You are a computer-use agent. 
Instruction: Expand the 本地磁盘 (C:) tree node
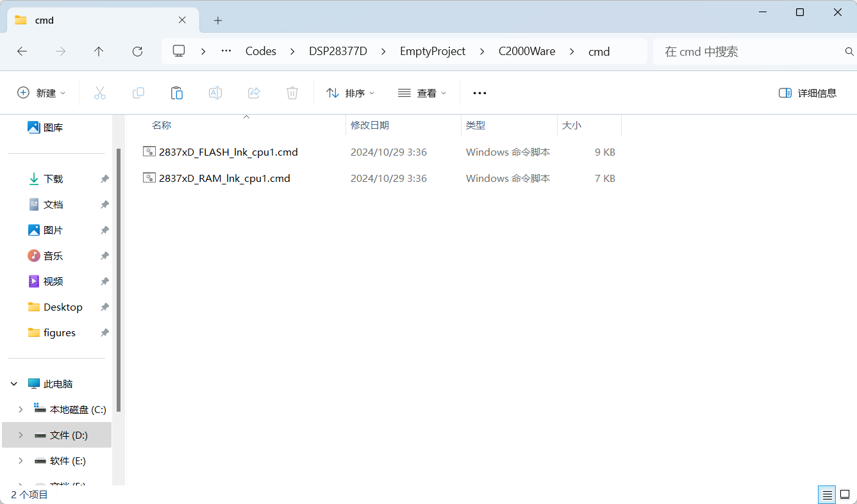21,409
